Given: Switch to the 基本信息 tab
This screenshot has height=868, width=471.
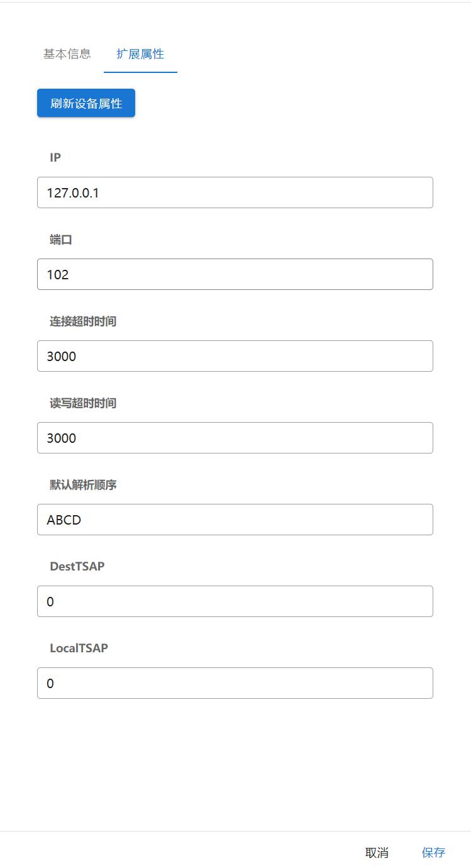Looking at the screenshot, I should point(67,54).
